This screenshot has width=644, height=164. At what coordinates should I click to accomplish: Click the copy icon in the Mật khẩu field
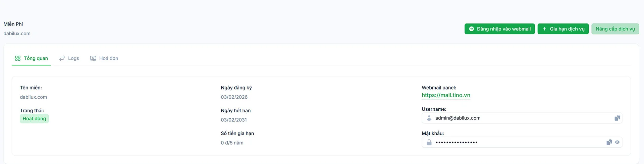[x=609, y=142]
